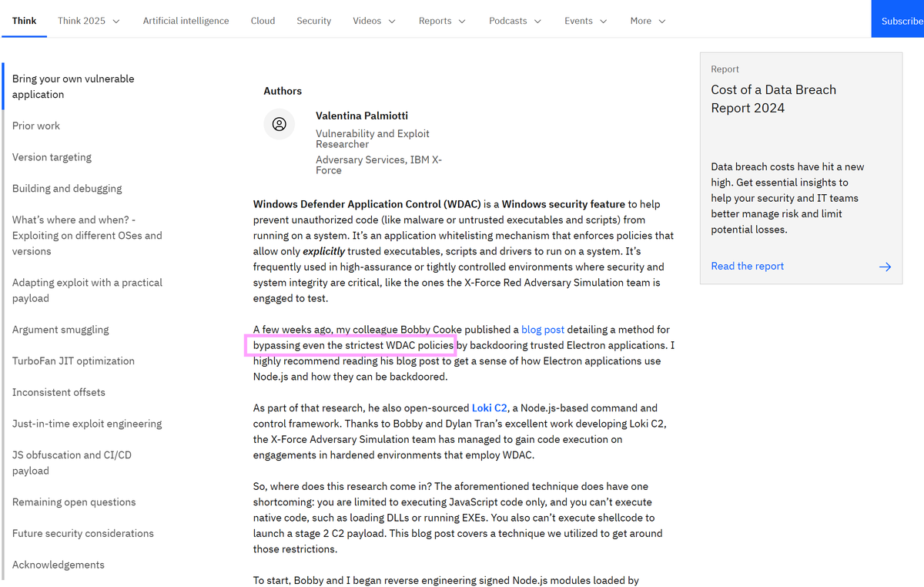Navigate to Future security considerations section
924x587 pixels.
[x=83, y=533]
